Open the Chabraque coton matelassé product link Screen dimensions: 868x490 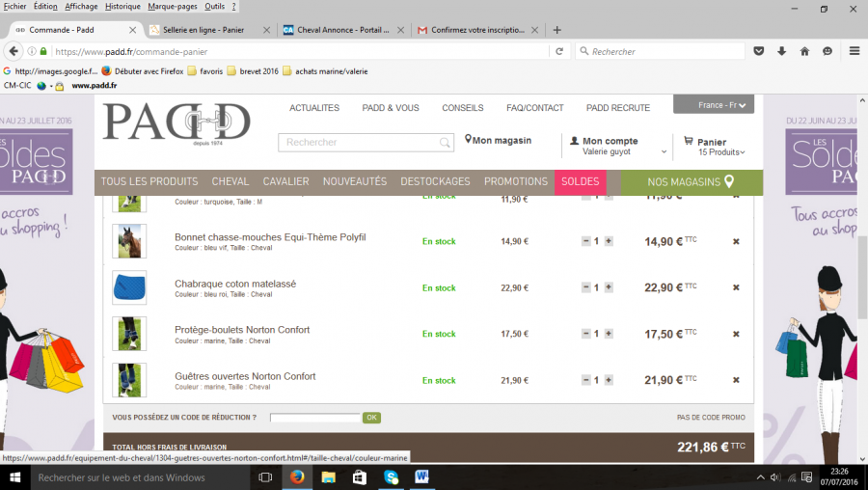[235, 284]
